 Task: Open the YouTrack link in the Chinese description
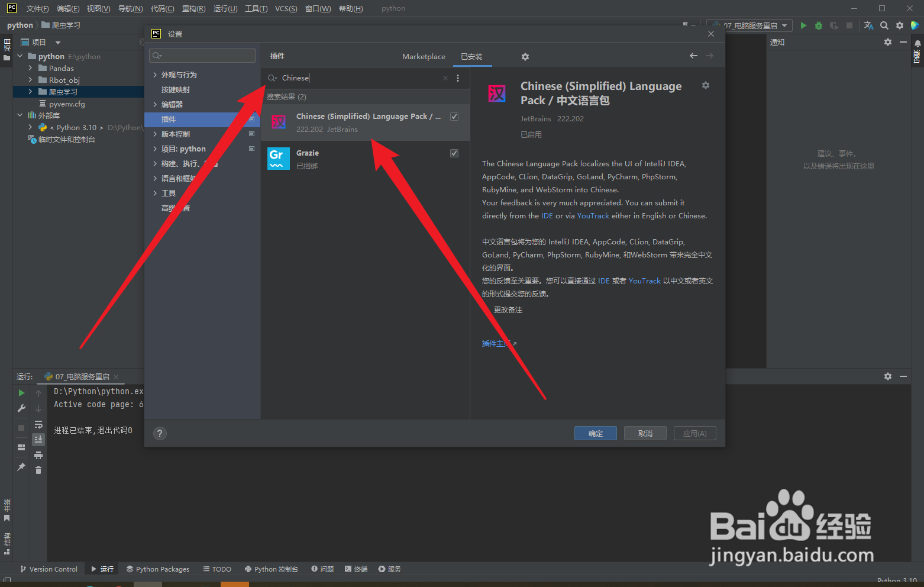644,281
